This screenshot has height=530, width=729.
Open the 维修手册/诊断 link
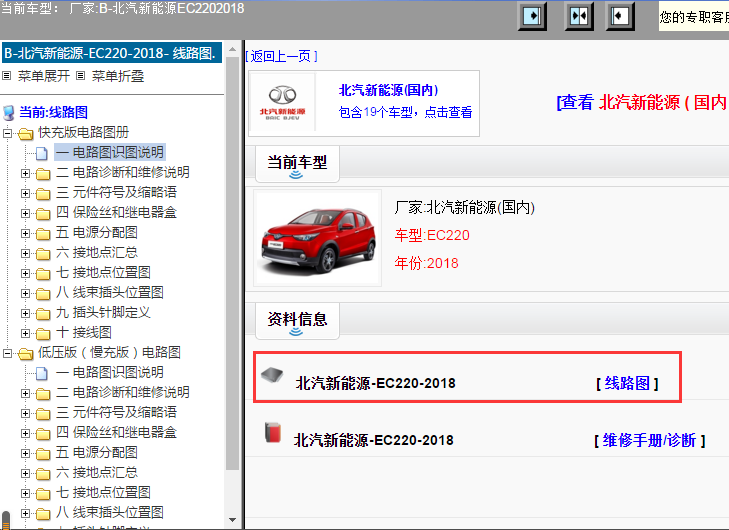(649, 440)
